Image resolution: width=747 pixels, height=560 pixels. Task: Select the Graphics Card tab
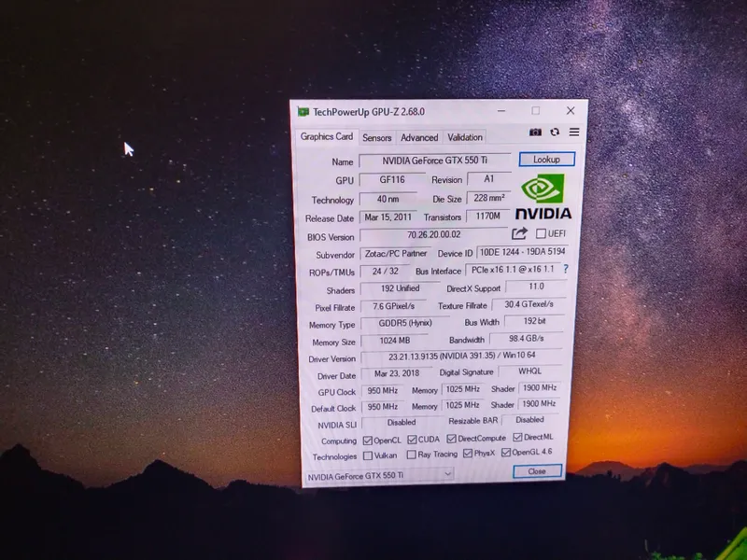[326, 136]
